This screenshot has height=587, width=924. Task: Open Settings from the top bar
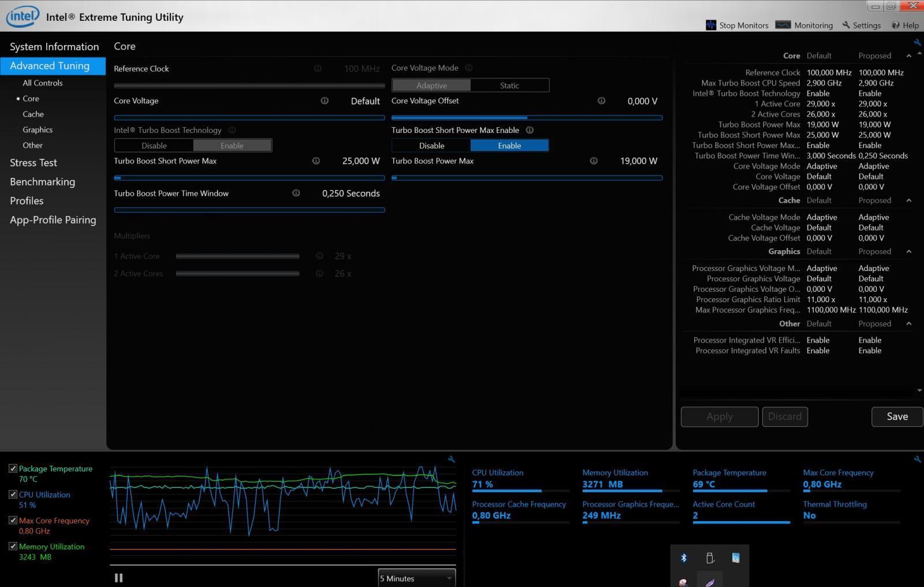[861, 25]
